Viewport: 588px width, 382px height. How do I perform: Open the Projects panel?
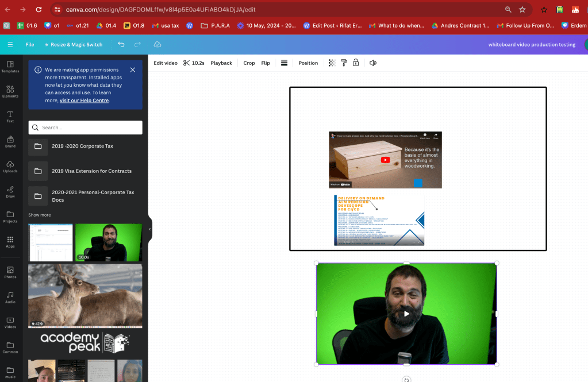(10, 217)
